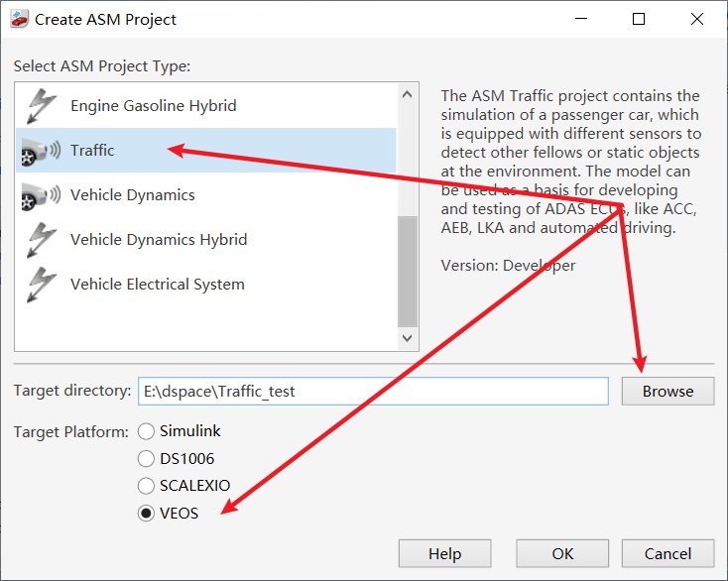
Task: Click the Engine Gasoline Hybrid lightning icon
Action: pyautogui.click(x=42, y=106)
